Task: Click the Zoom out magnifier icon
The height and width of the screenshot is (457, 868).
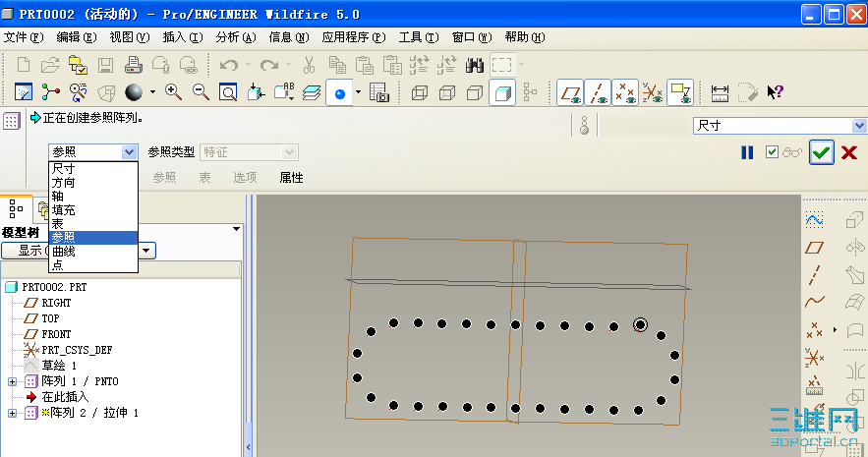Action: click(x=201, y=92)
